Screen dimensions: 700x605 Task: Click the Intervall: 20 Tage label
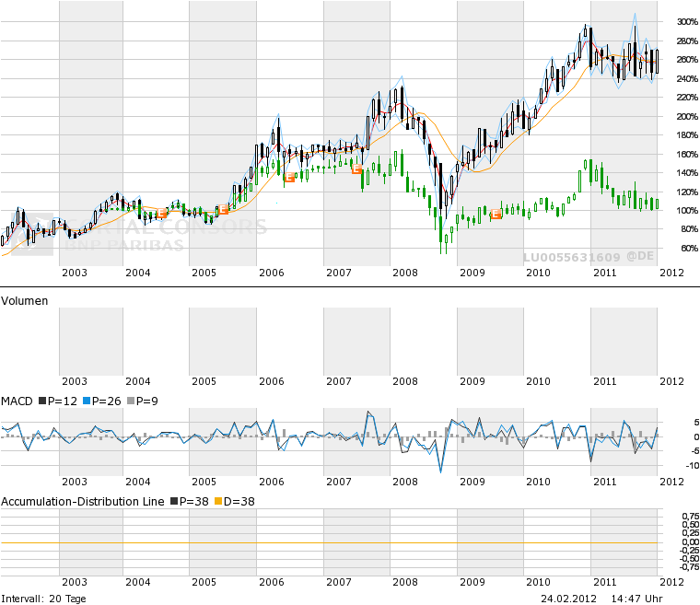[x=42, y=599]
